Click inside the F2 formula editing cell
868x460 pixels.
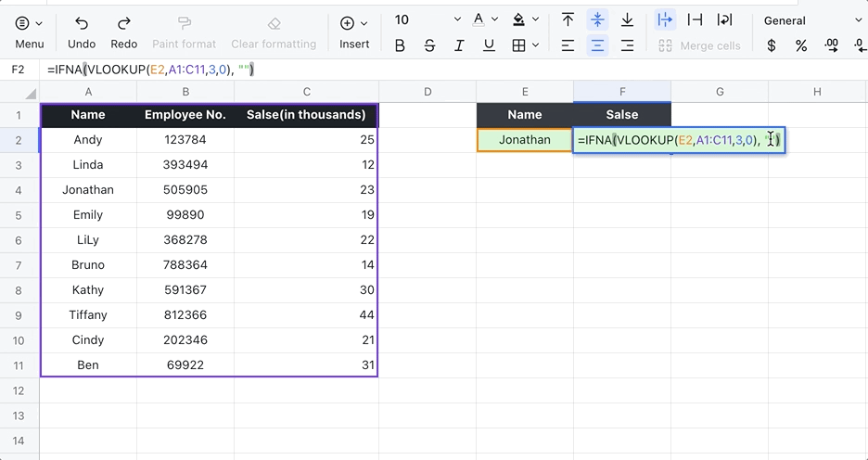click(679, 140)
